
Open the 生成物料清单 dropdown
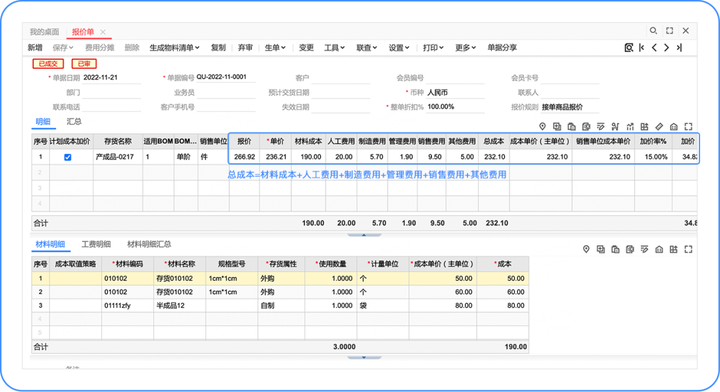tap(174, 48)
